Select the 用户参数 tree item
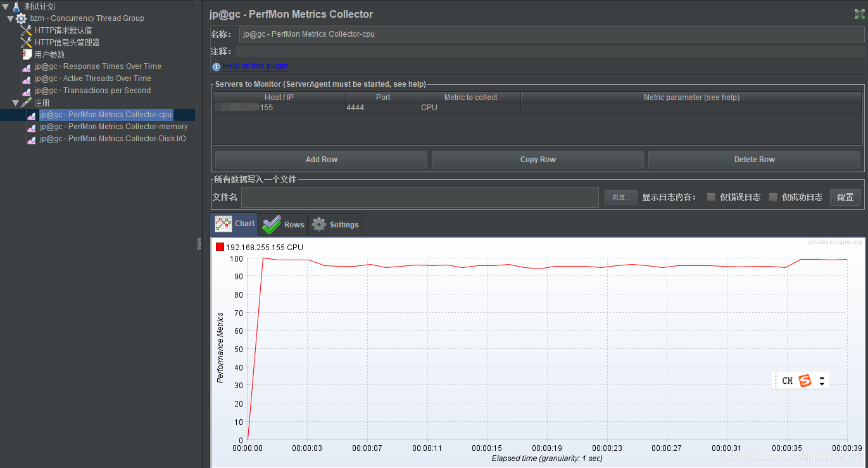Image resolution: width=868 pixels, height=468 pixels. [49, 54]
